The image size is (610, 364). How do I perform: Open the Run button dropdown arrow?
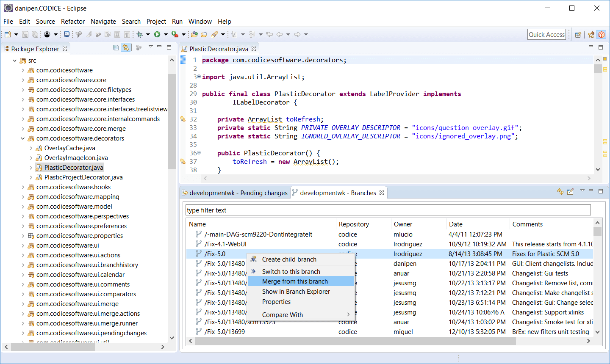pos(166,34)
